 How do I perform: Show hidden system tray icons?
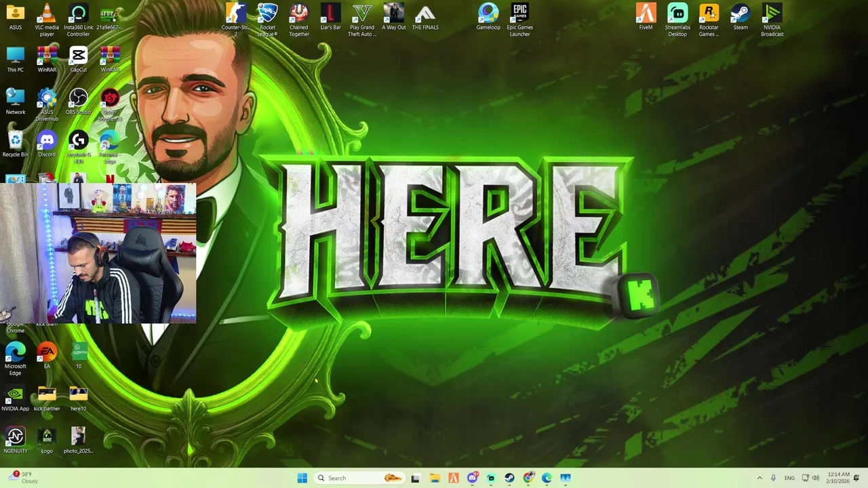759,478
